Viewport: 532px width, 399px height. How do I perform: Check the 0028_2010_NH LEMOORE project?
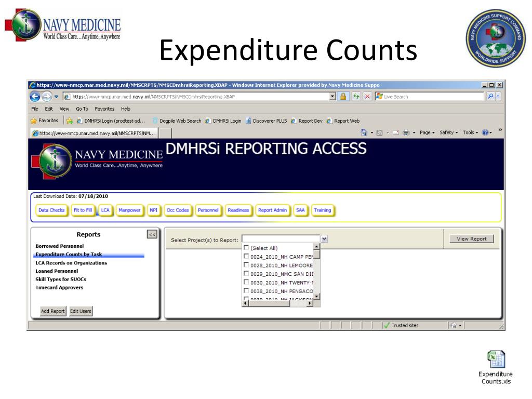tap(246, 265)
